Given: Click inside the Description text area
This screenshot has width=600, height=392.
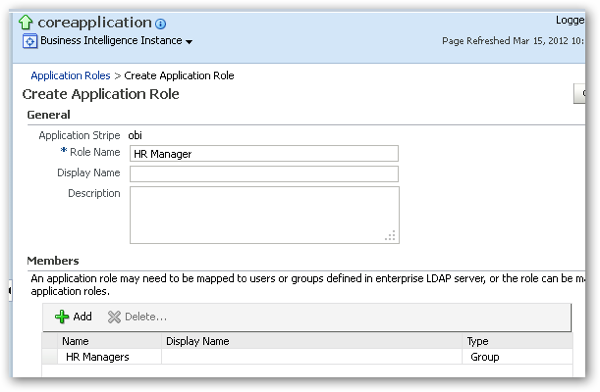Looking at the screenshot, I should click(264, 215).
